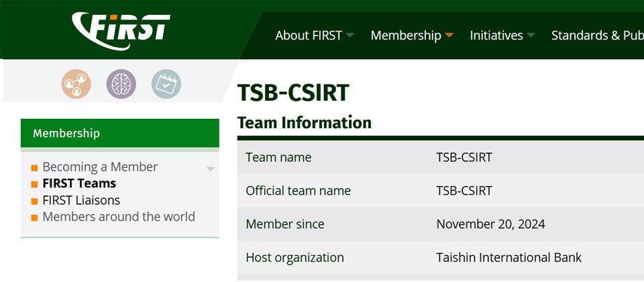Open Members around the world

coord(119,217)
